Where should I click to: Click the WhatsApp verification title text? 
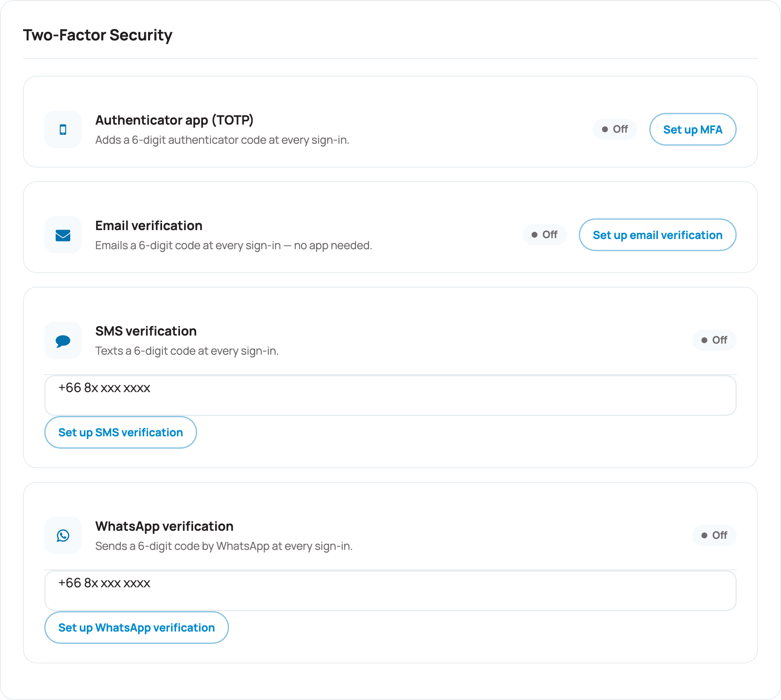click(164, 526)
